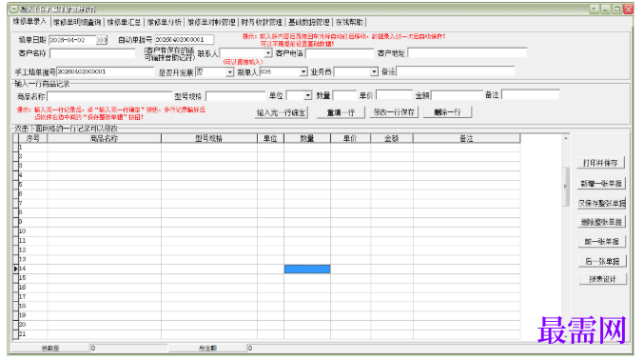Click the 仅保存整张单据 button

(602, 203)
